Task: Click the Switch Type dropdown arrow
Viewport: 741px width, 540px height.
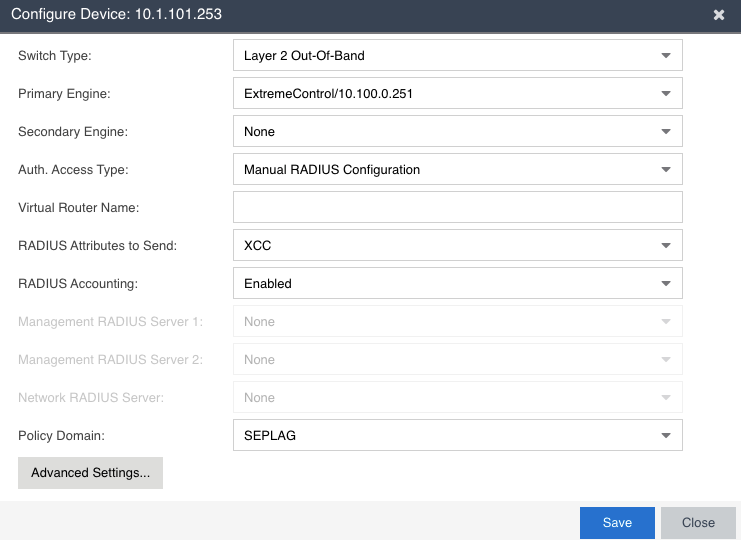Action: pyautogui.click(x=666, y=56)
